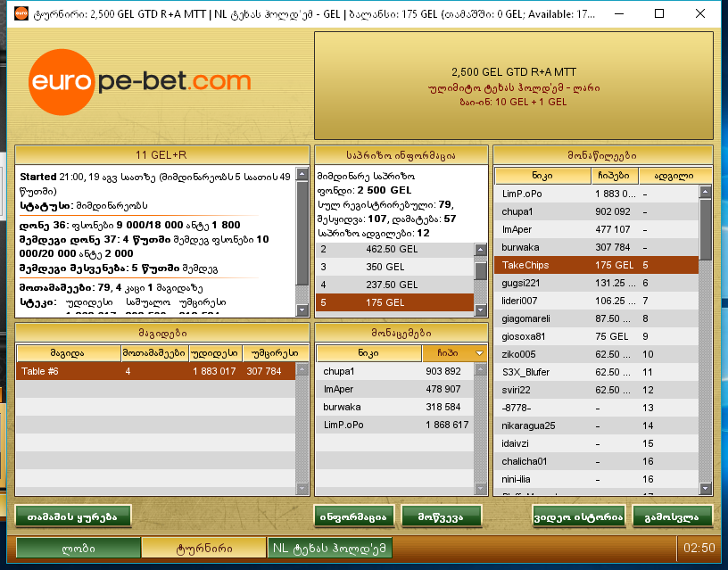Click the ვიდეო ისტორია button
728x570 pixels.
[578, 516]
